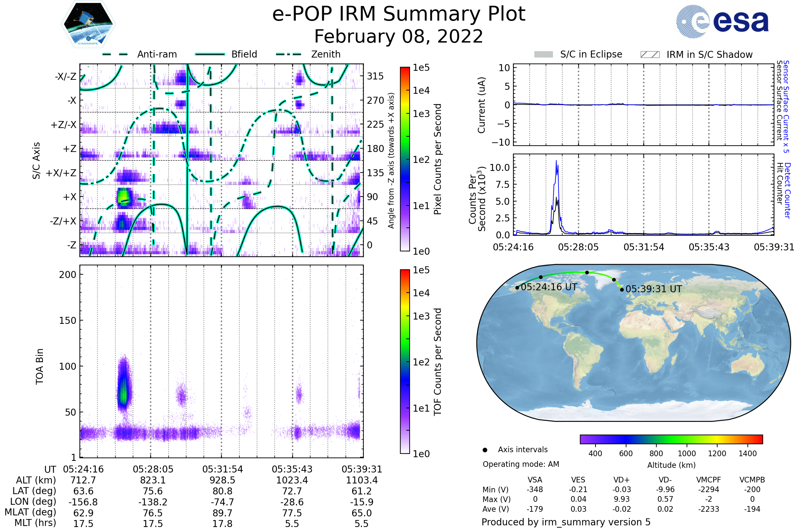This screenshot has width=798, height=532.
Task: Click the Altitude (km) colorbar
Action: point(671,439)
